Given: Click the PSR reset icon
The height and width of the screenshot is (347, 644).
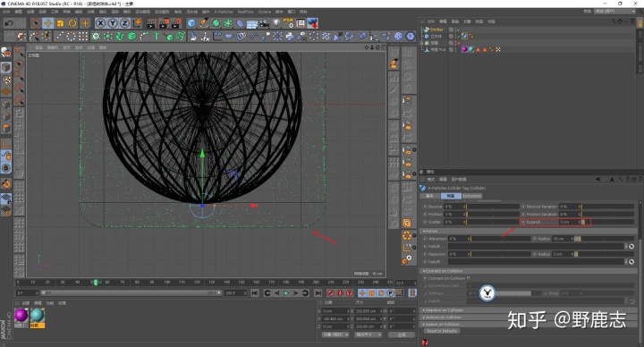Looking at the screenshot, I should pyautogui.click(x=288, y=23).
